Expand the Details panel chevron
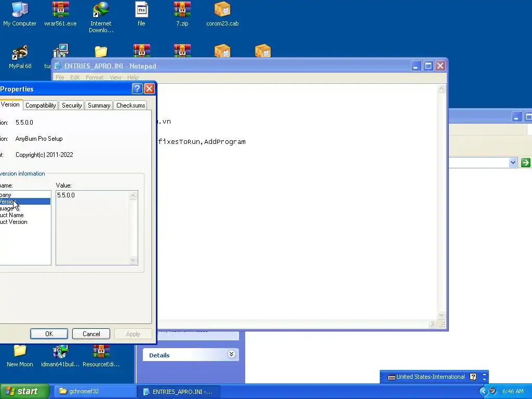Image resolution: width=532 pixels, height=399 pixels. [231, 354]
